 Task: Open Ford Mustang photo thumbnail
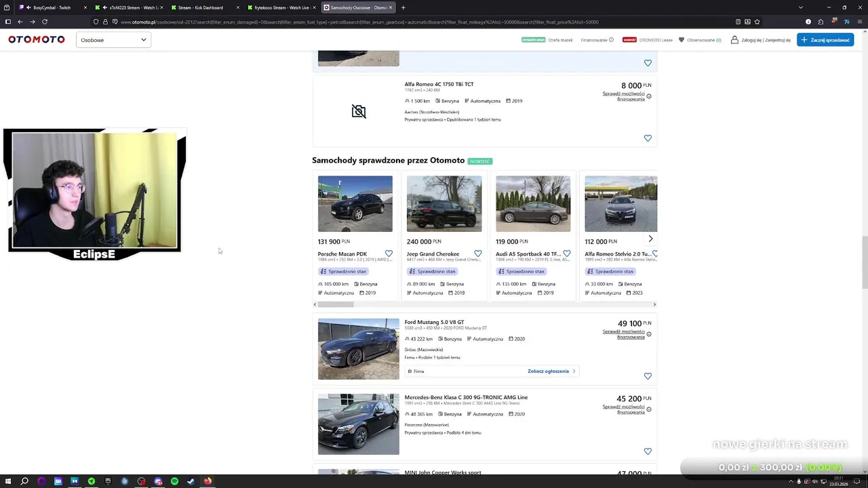tap(359, 349)
